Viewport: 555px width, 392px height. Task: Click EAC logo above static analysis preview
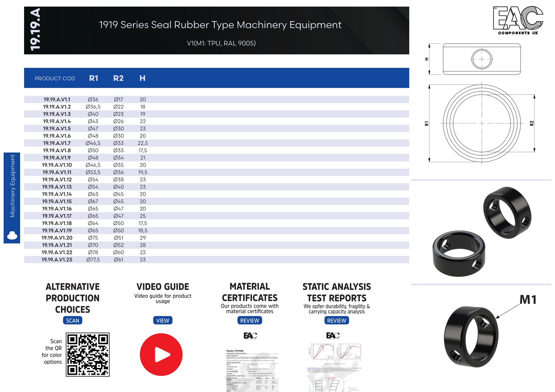pyautogui.click(x=333, y=336)
